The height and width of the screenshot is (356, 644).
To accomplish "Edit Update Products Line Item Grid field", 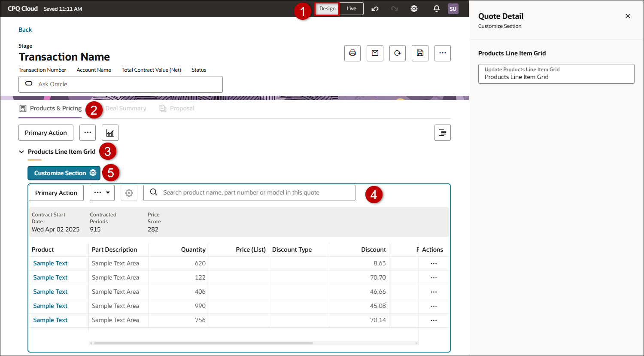I will (556, 74).
